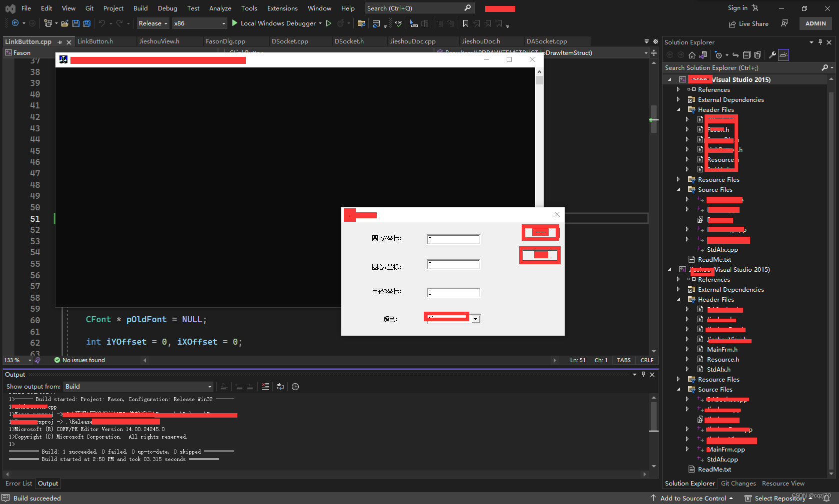Screen dimensions: 839x504
Task: Start without debugging using outlined play icon
Action: (x=328, y=23)
